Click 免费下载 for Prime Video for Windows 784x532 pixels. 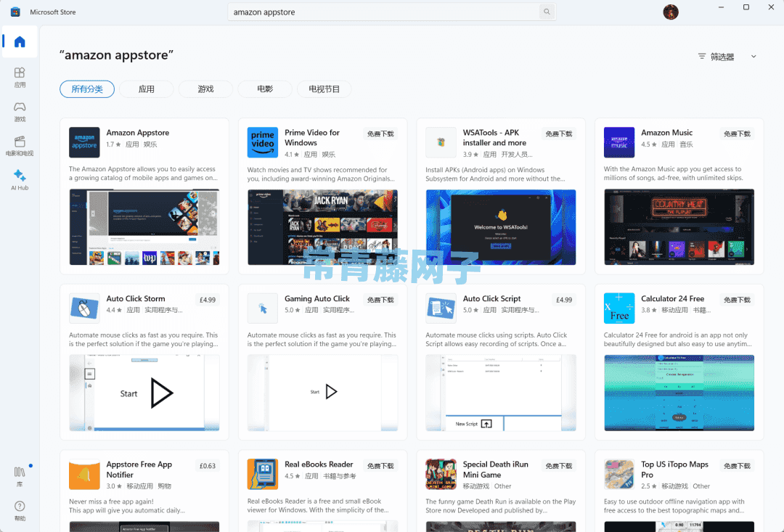[380, 134]
